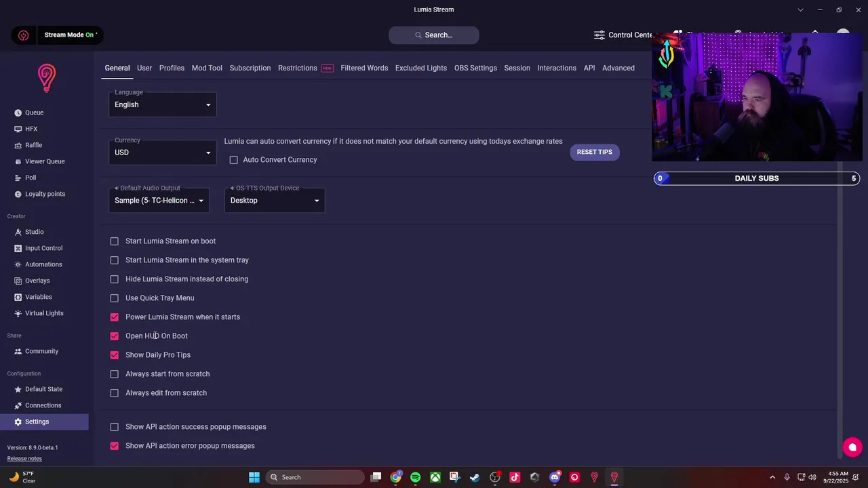Check Start Lumia Stream on boot

click(115, 241)
